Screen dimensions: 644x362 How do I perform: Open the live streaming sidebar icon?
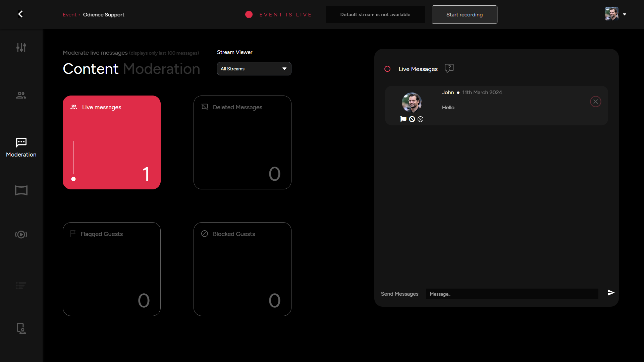click(x=21, y=234)
